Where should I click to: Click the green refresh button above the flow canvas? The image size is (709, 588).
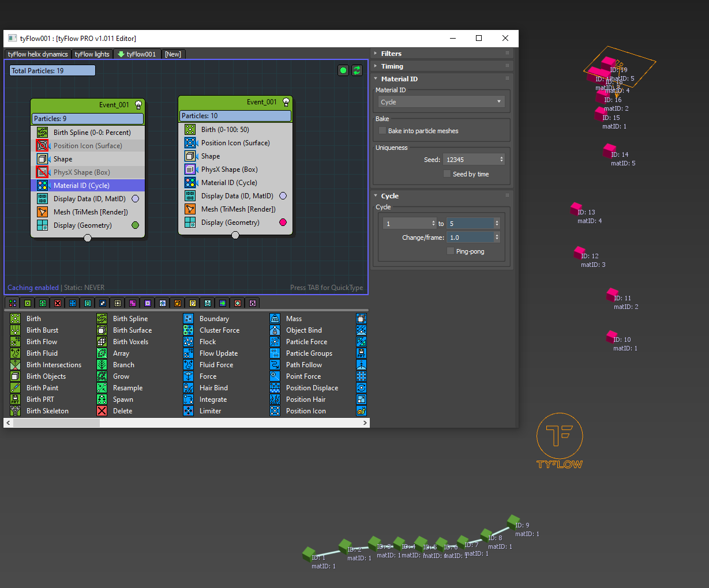coord(357,70)
